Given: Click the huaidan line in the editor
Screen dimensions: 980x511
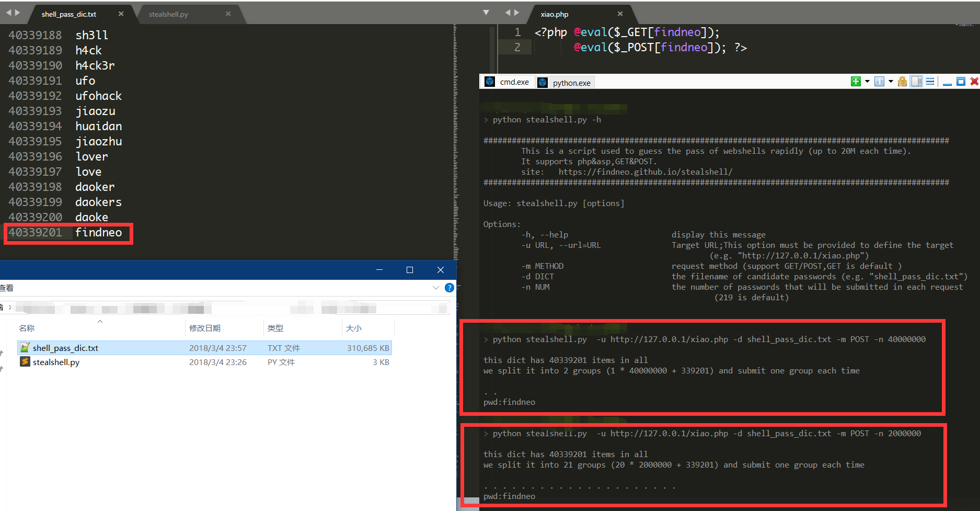Looking at the screenshot, I should (x=98, y=126).
